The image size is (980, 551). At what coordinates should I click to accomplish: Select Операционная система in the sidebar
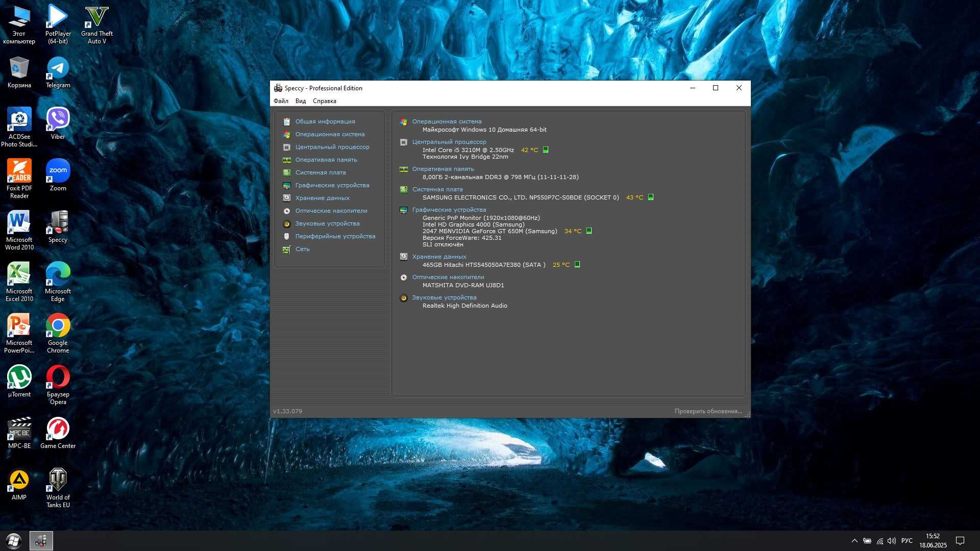[330, 134]
